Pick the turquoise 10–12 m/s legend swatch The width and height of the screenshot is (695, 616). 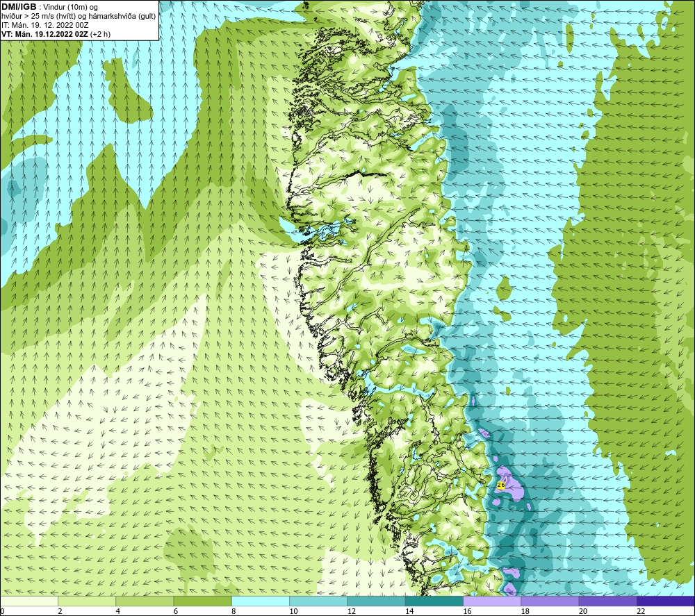[x=318, y=601]
